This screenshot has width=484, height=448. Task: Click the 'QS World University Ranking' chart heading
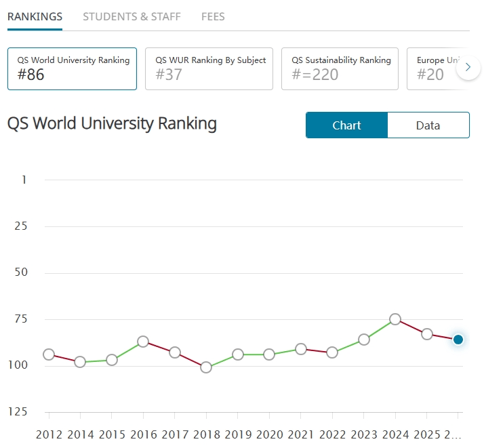pyautogui.click(x=112, y=123)
